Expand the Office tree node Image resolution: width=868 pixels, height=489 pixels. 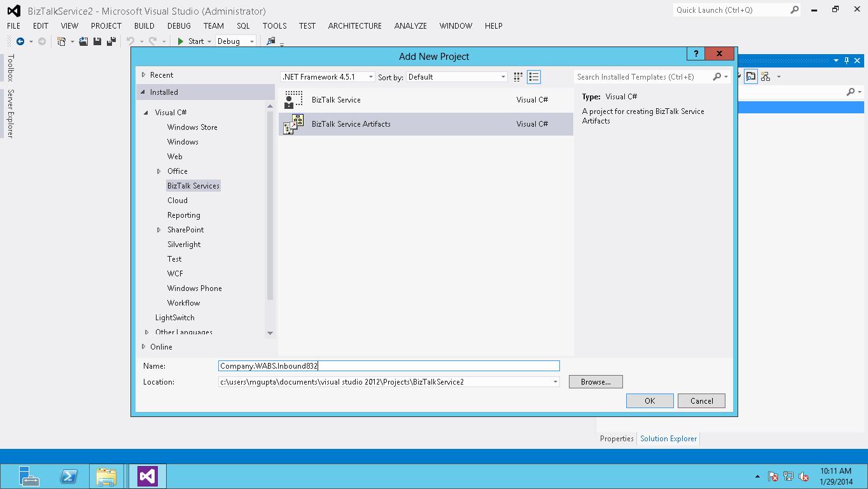tap(159, 171)
